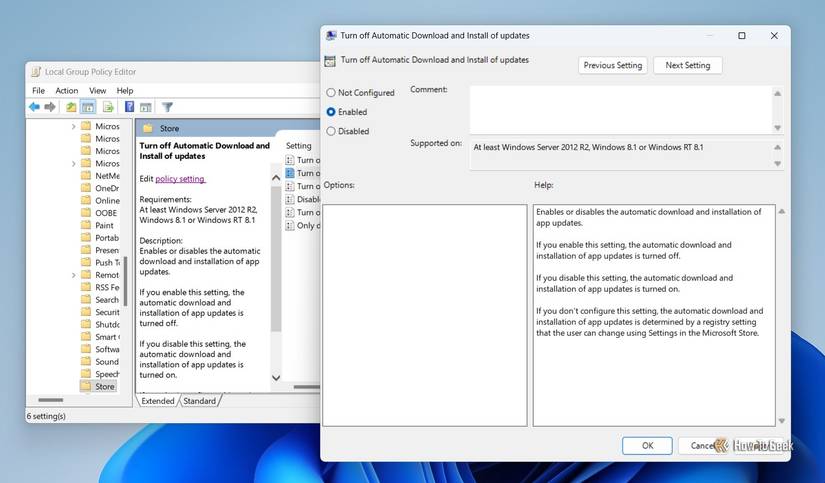Switch to the Standard tab

(199, 401)
